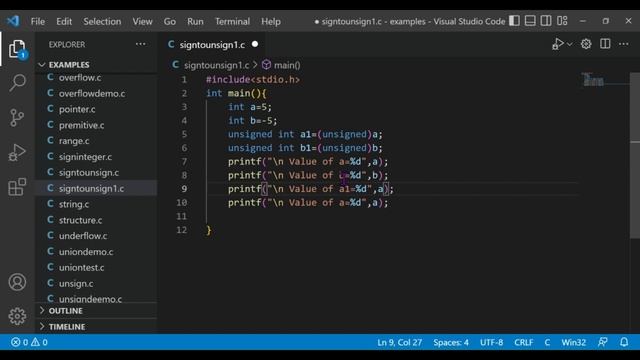
Task: Open string.c file
Action: click(x=74, y=204)
